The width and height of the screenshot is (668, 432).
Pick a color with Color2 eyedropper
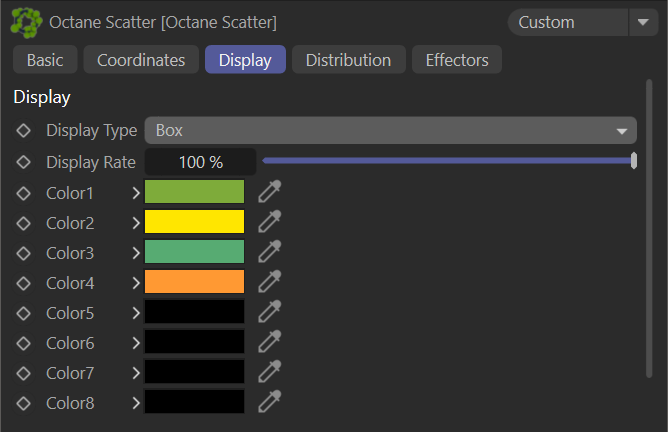tap(269, 222)
